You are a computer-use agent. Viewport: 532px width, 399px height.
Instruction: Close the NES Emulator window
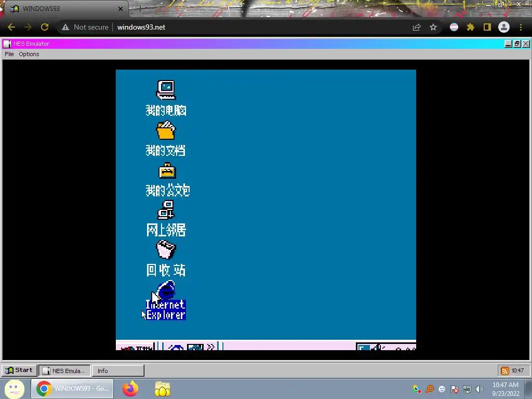526,44
